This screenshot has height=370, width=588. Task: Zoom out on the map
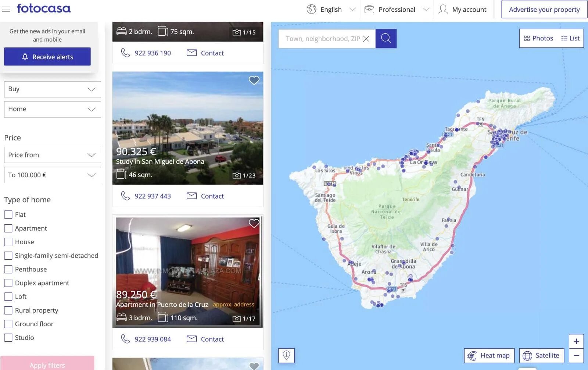coord(576,356)
